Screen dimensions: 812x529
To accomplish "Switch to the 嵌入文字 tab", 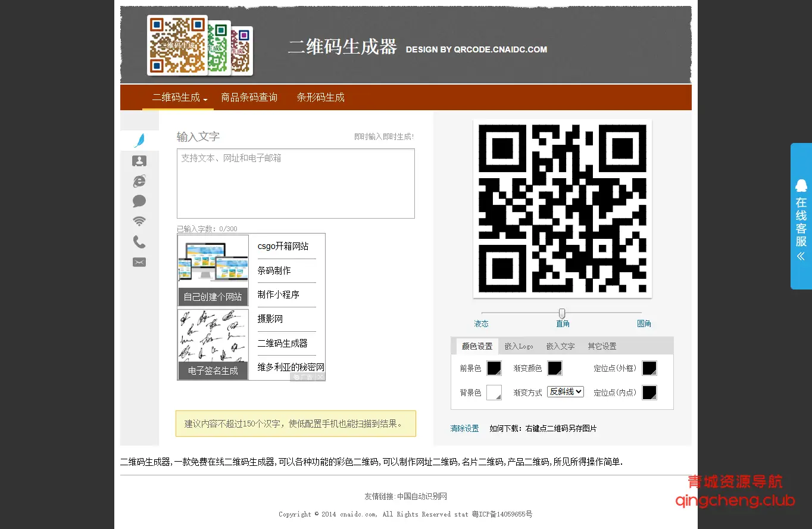I will [x=560, y=346].
